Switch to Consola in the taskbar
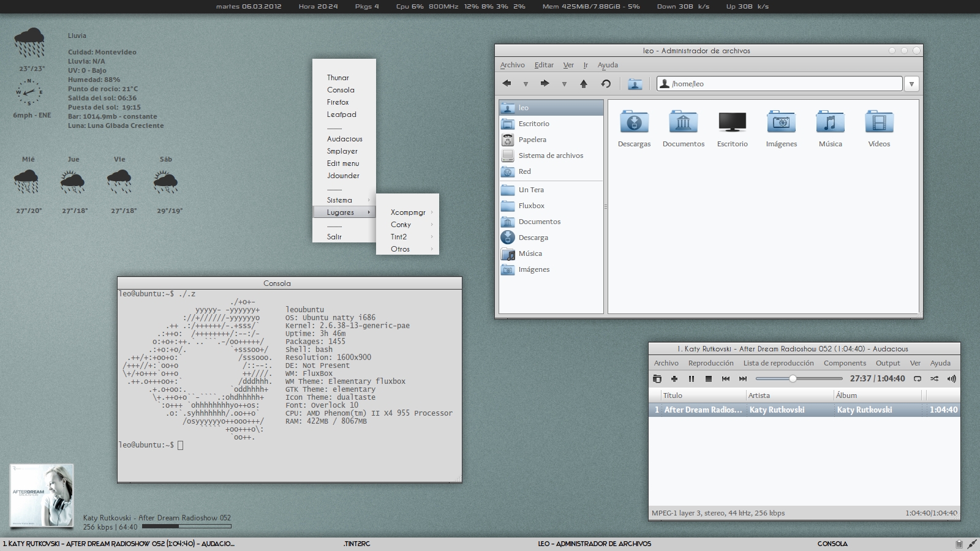The width and height of the screenshot is (980, 551). point(832,544)
